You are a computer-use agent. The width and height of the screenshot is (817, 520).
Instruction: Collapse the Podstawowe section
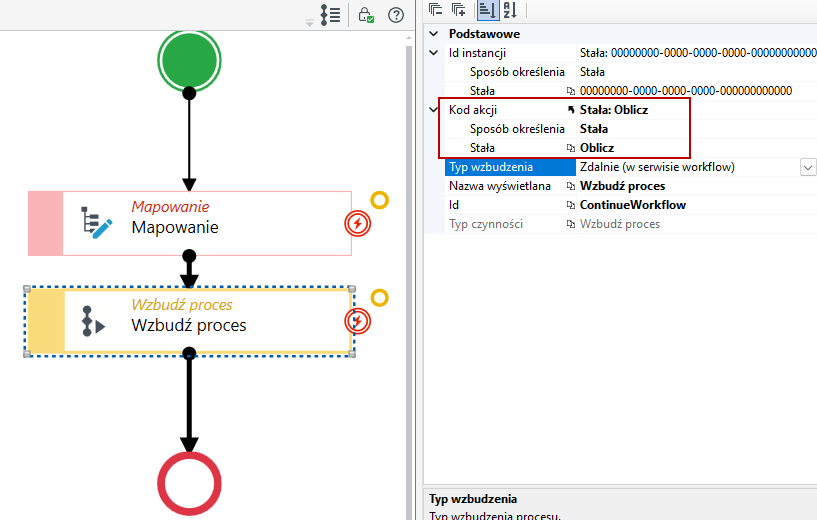[434, 34]
